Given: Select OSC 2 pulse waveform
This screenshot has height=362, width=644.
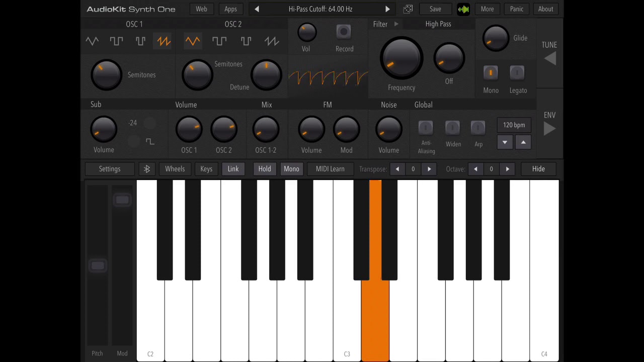Looking at the screenshot, I should tap(246, 41).
